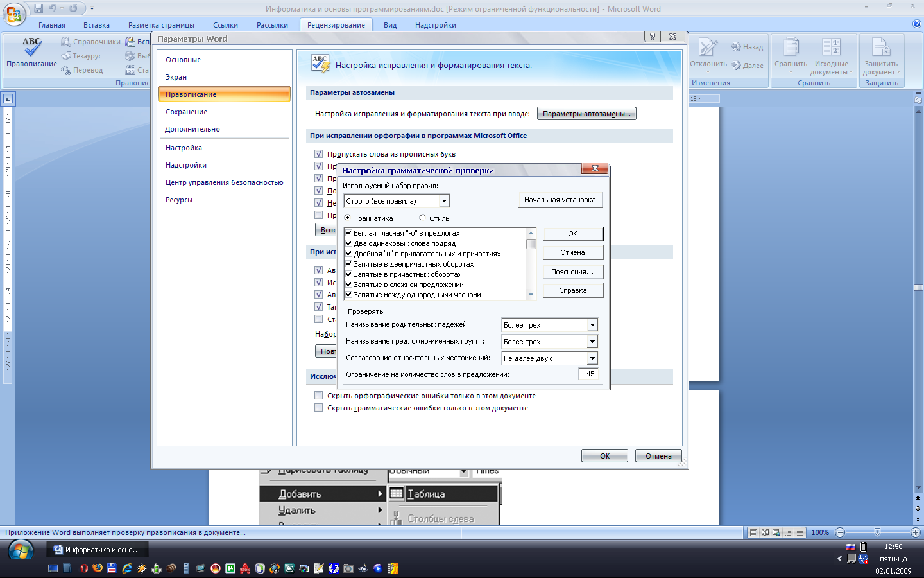
Task: Switch to draft view icon in status bar
Action: pos(800,532)
